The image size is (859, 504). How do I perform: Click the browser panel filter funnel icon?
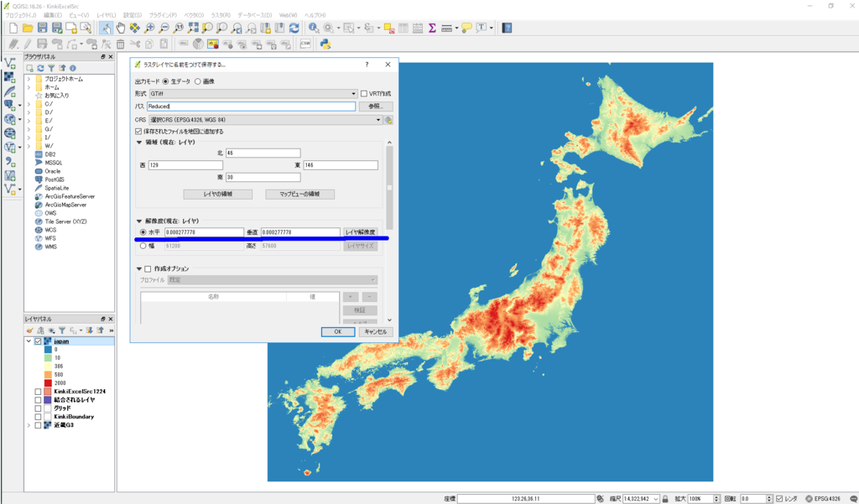[51, 68]
